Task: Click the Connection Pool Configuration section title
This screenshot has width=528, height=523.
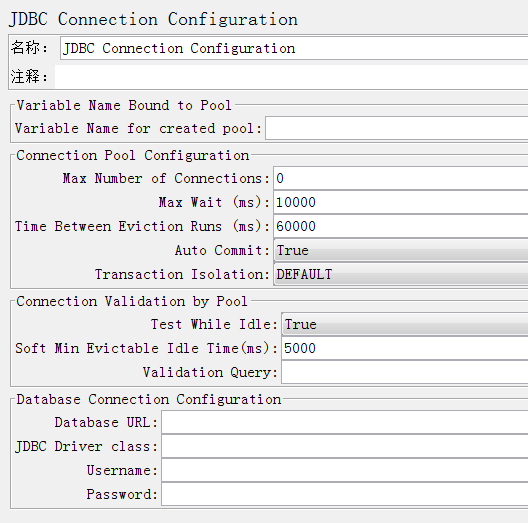Action: click(x=133, y=156)
